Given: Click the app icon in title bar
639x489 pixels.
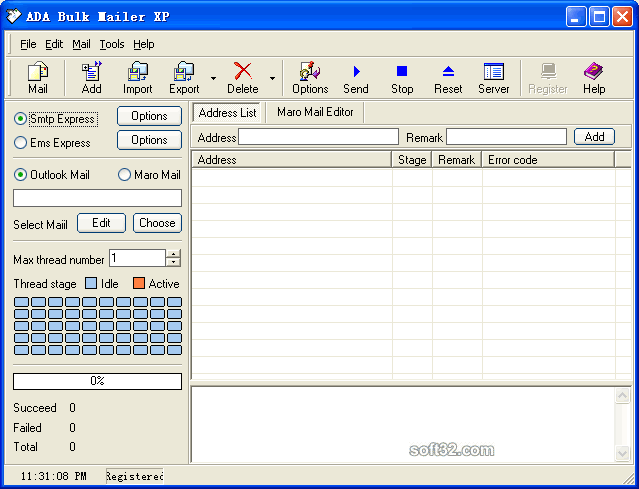Looking at the screenshot, I should 13,16.
